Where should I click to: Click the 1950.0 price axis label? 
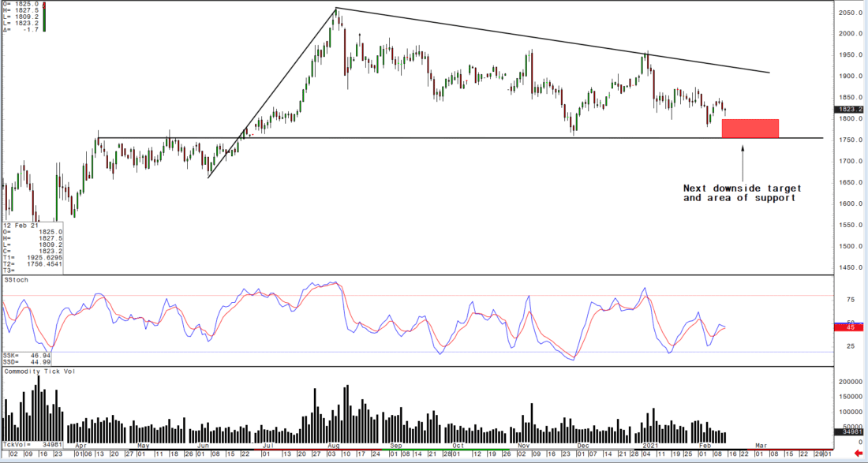point(850,54)
